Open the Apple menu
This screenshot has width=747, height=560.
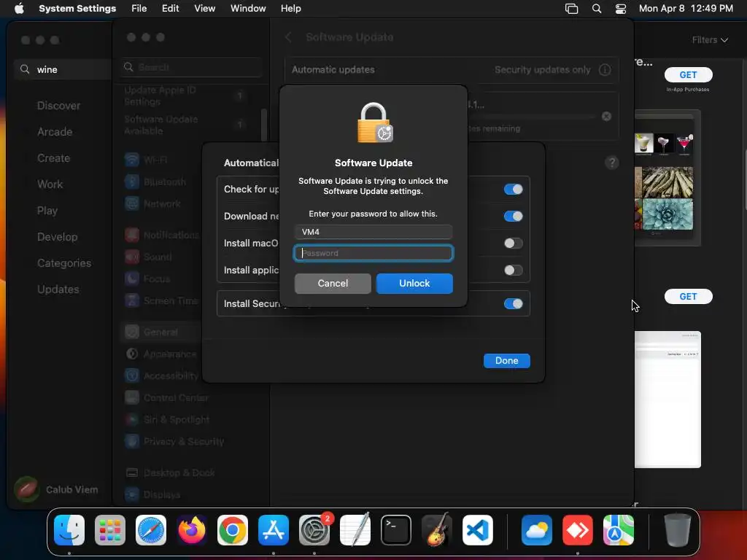coord(19,9)
